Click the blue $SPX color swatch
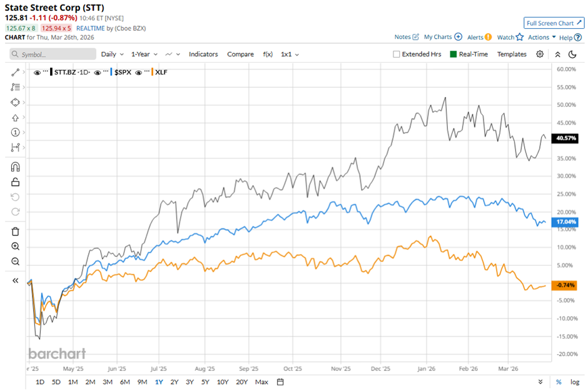588x391 pixels. coord(111,72)
